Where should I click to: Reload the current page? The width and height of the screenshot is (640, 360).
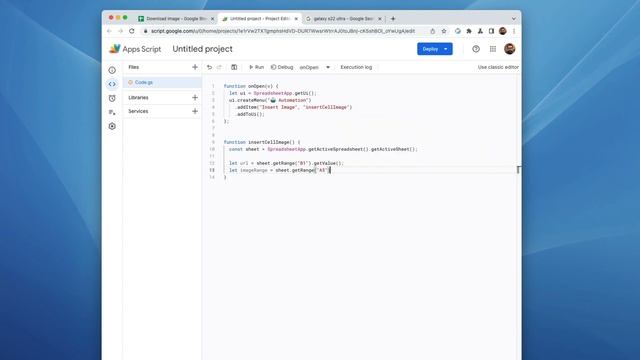131,31
